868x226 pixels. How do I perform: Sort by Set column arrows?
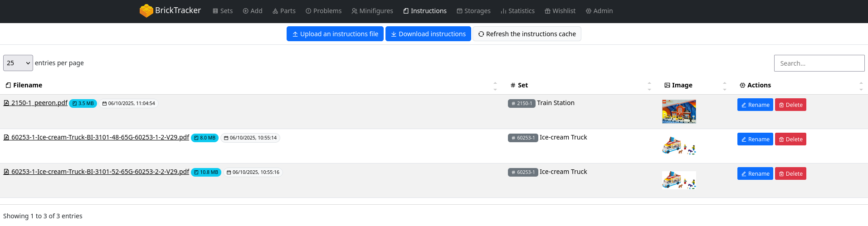tap(649, 86)
